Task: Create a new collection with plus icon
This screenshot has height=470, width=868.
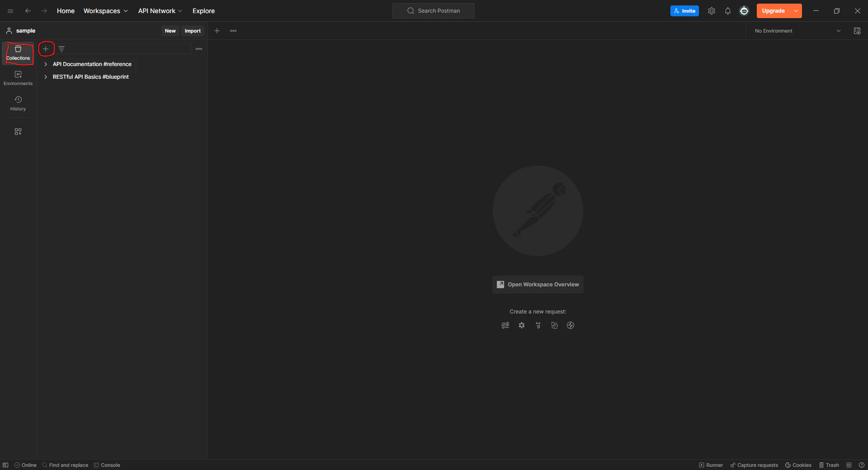Action: point(46,49)
